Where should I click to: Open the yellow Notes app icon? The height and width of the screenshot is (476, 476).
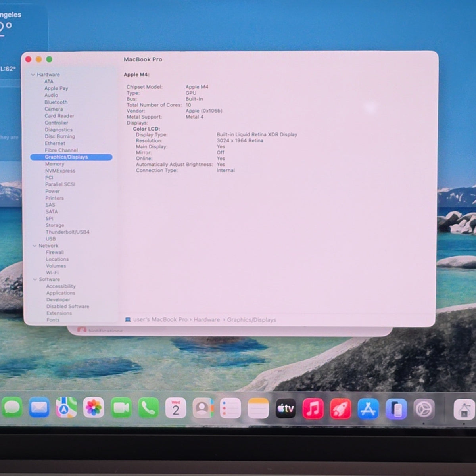tap(258, 409)
